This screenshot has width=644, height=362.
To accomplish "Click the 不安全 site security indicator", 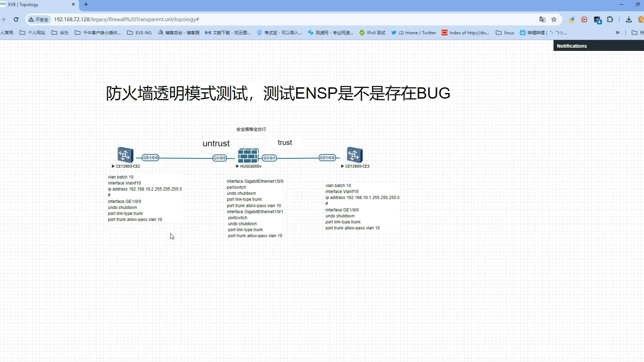I will [39, 19].
